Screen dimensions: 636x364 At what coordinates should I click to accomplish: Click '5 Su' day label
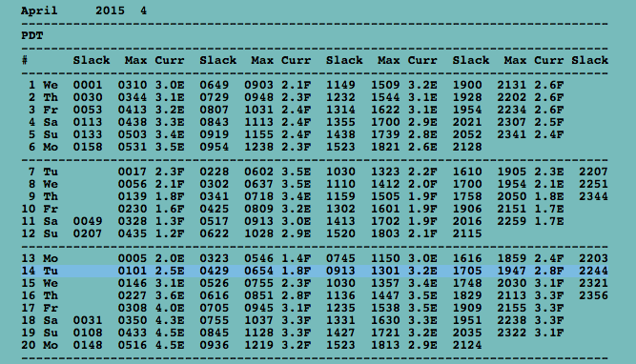[x=43, y=134]
